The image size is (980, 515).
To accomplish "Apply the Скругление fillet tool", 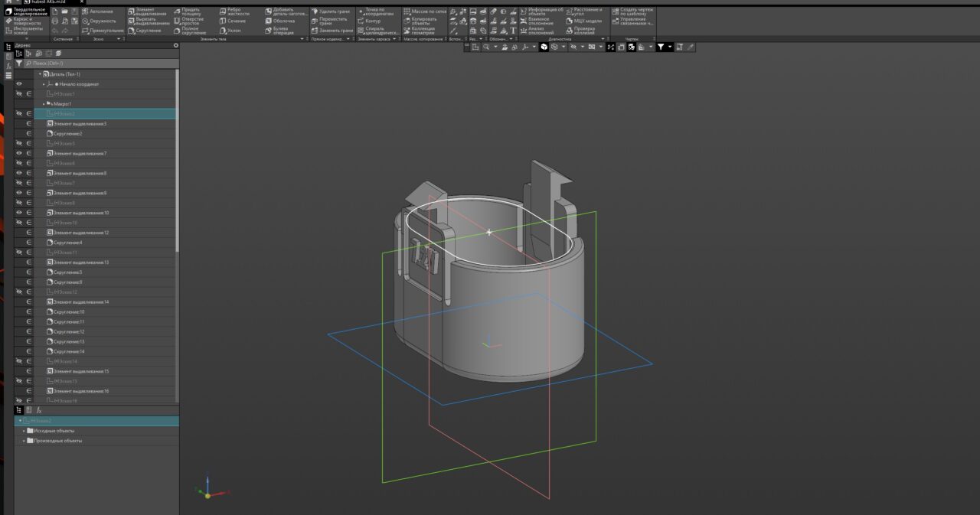I will tap(145, 31).
